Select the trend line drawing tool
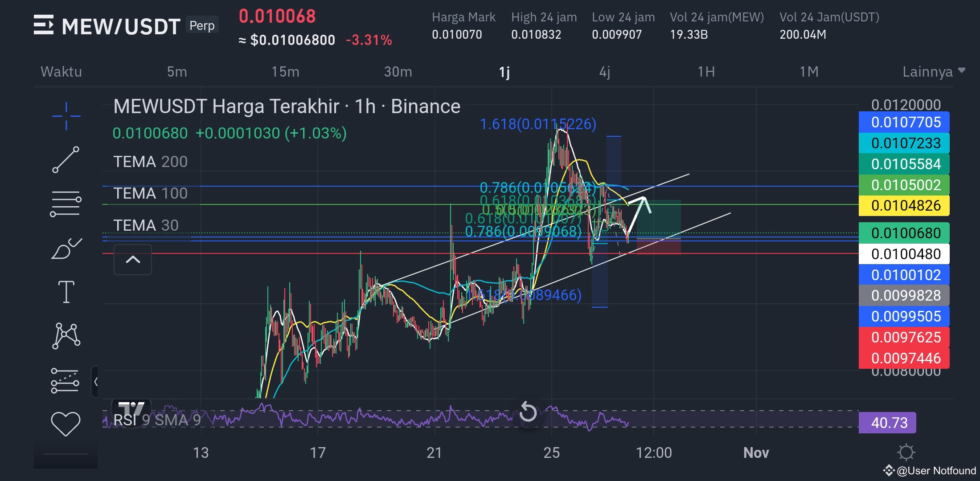Viewport: 980px width, 481px height. tap(66, 159)
